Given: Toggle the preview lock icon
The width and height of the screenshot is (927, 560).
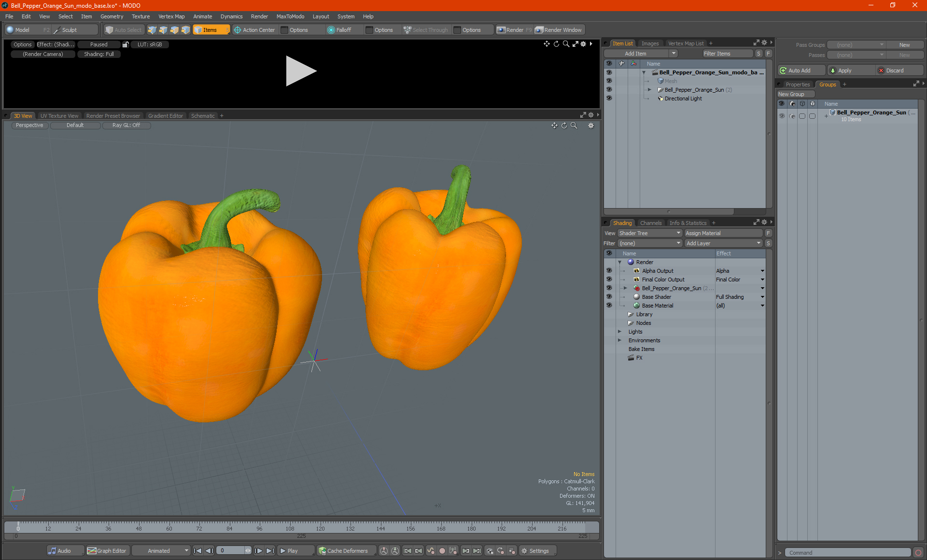Looking at the screenshot, I should click(126, 44).
